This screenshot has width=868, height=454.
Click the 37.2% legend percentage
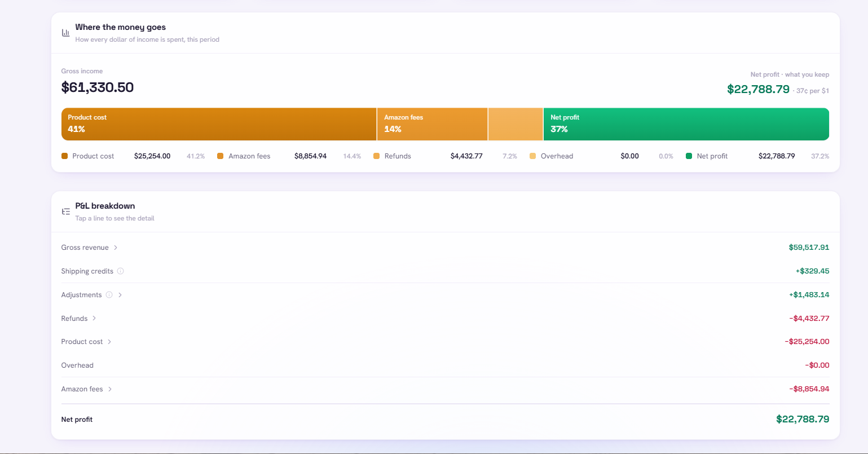(x=820, y=156)
